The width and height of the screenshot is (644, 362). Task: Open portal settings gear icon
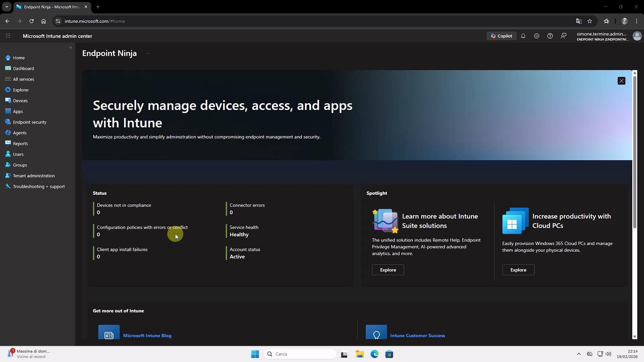click(x=537, y=36)
